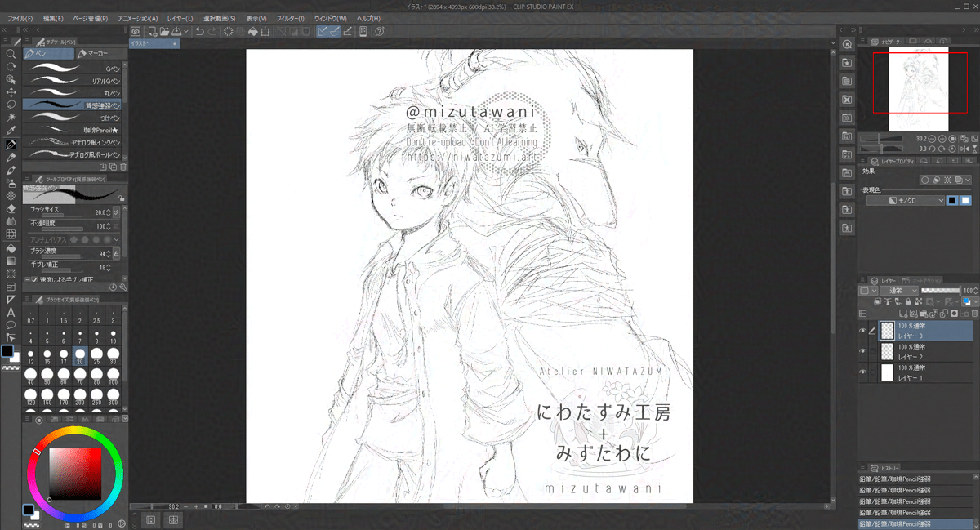Select the Fill bucket tool
Screen dimensions: 980x530
[x=11, y=247]
